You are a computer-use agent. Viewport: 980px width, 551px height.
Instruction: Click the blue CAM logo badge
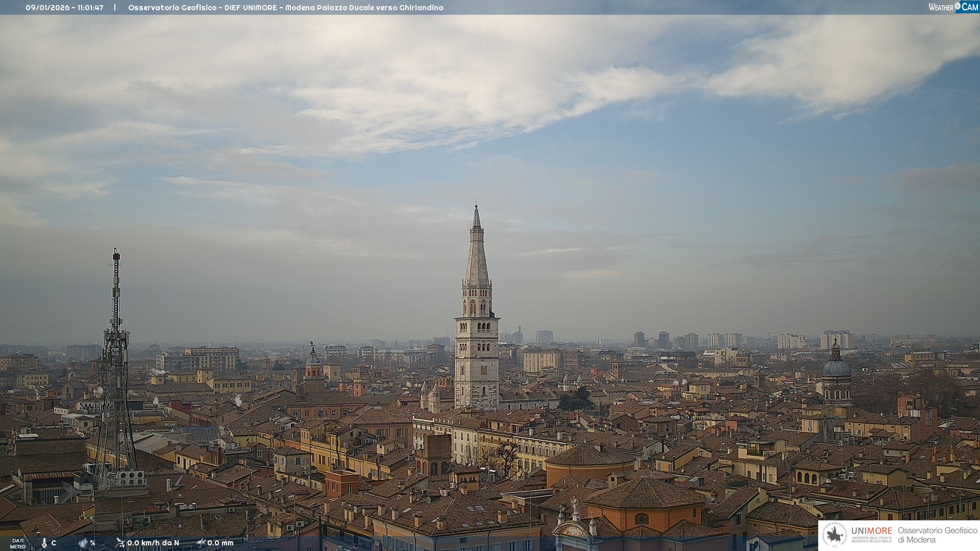(970, 7)
